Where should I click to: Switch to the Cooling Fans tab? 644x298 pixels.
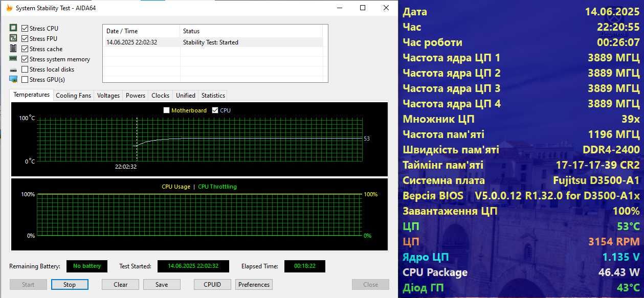click(x=74, y=96)
